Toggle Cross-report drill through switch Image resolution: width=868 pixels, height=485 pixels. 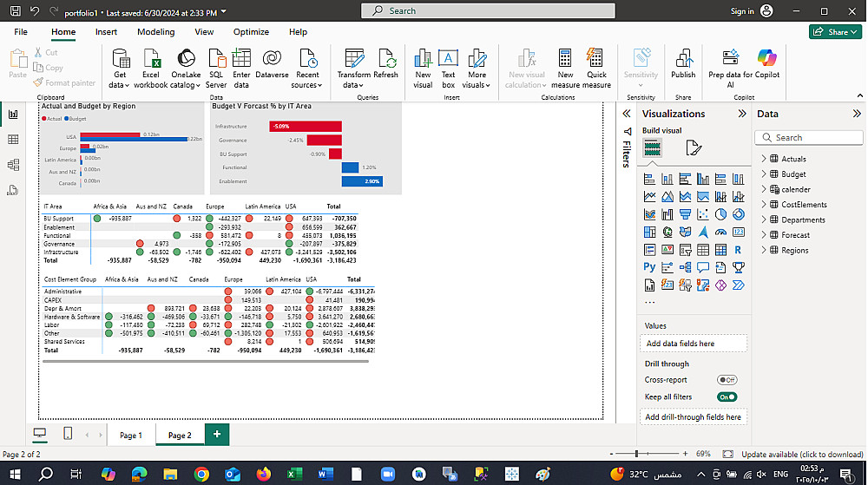click(727, 380)
